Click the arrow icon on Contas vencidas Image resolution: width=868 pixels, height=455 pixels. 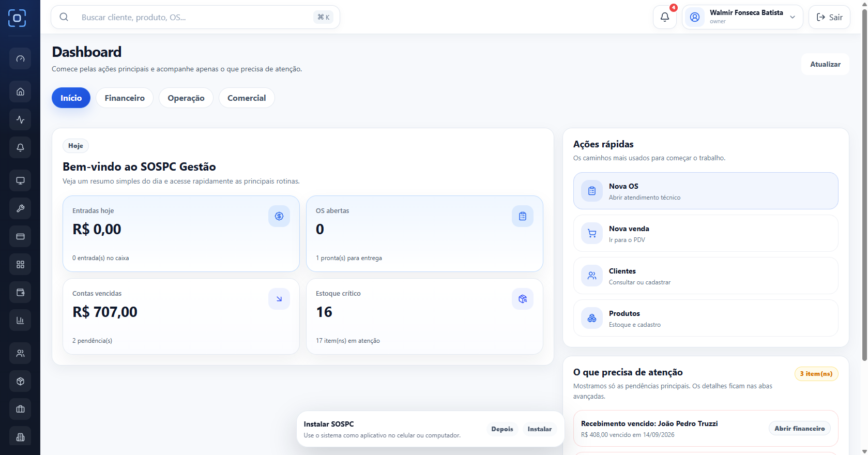(279, 299)
